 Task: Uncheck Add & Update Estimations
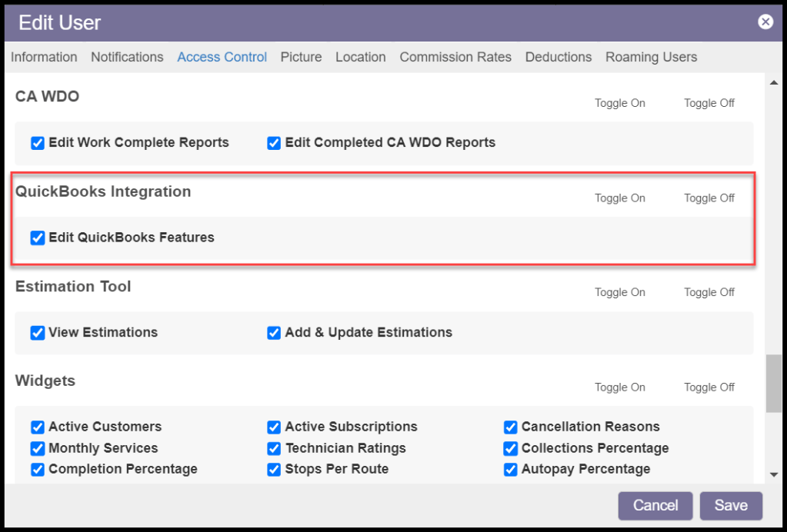[x=274, y=333]
